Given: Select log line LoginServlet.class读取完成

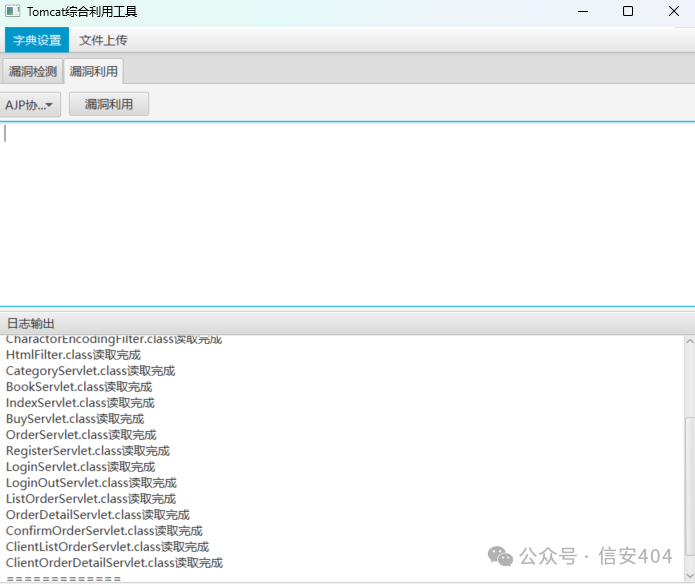Looking at the screenshot, I should [81, 467].
